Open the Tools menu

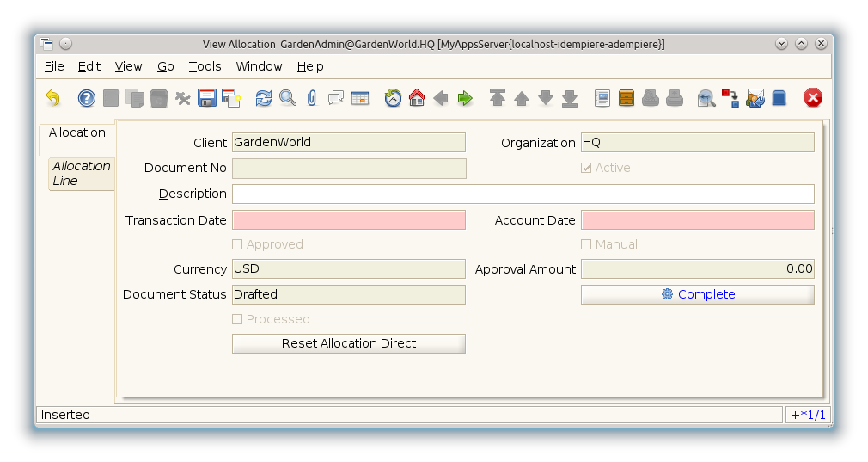coord(205,66)
